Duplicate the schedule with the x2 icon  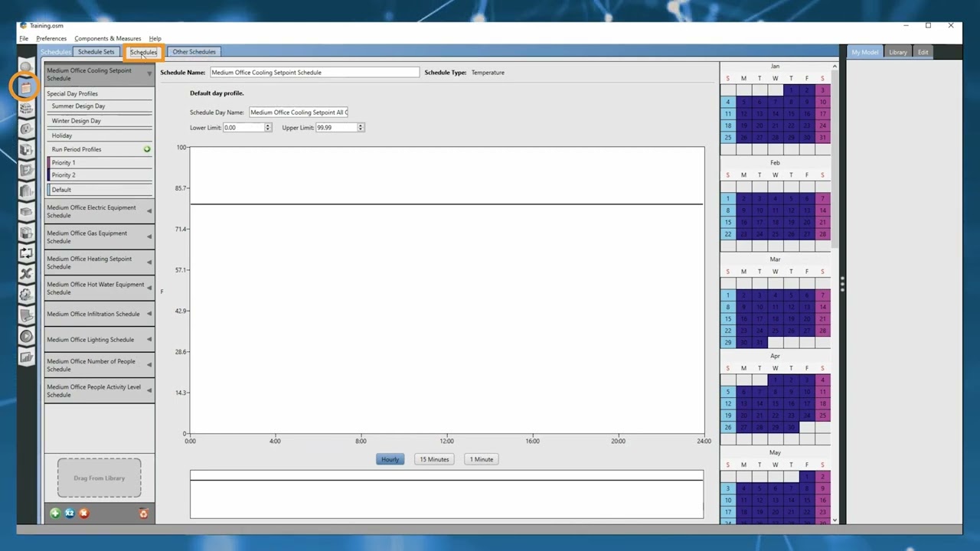(x=70, y=514)
